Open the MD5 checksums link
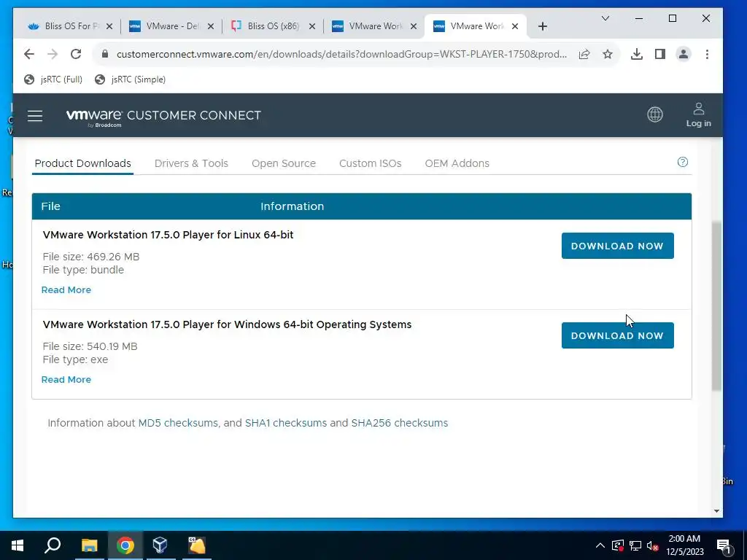The height and width of the screenshot is (560, 747). [178, 423]
